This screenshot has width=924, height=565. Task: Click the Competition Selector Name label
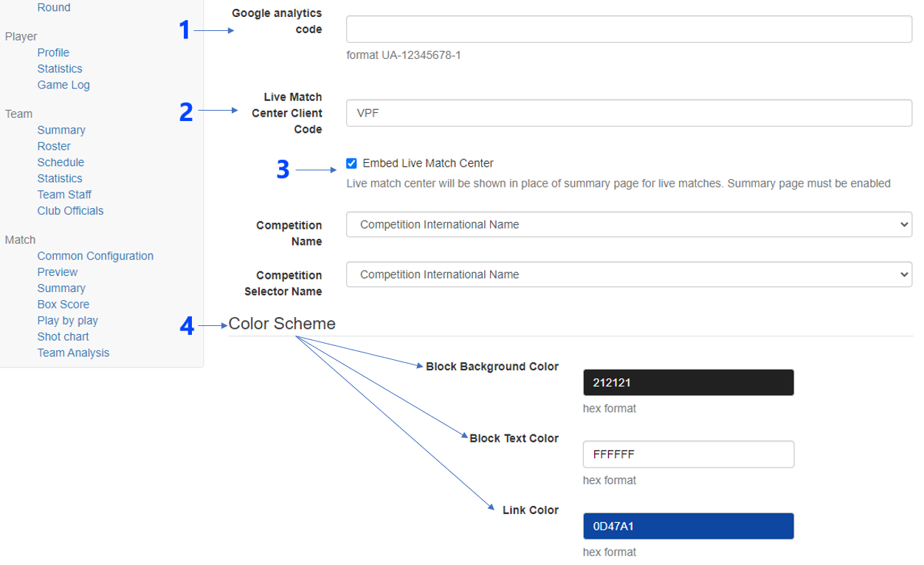click(x=283, y=283)
